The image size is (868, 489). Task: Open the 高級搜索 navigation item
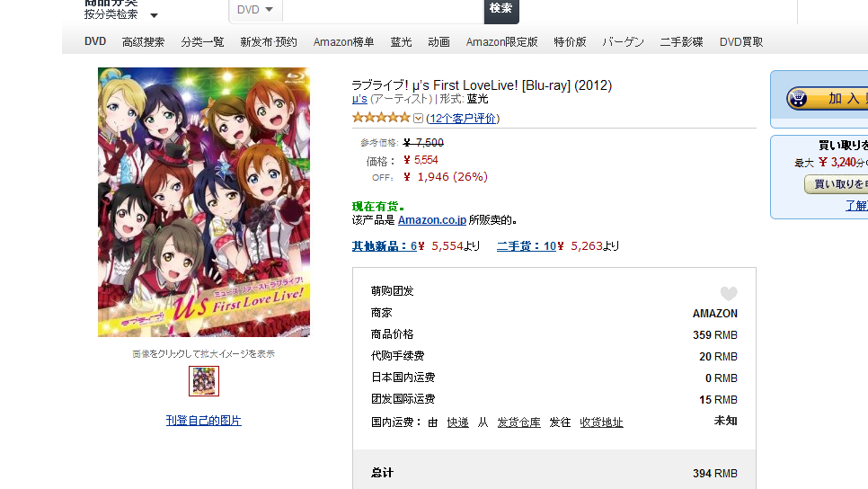(143, 42)
